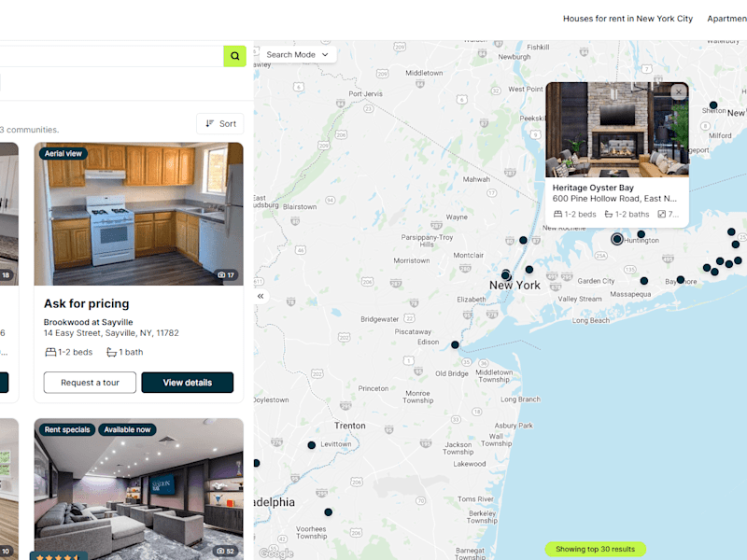Open the Sort options
747x560 pixels.
(x=220, y=124)
